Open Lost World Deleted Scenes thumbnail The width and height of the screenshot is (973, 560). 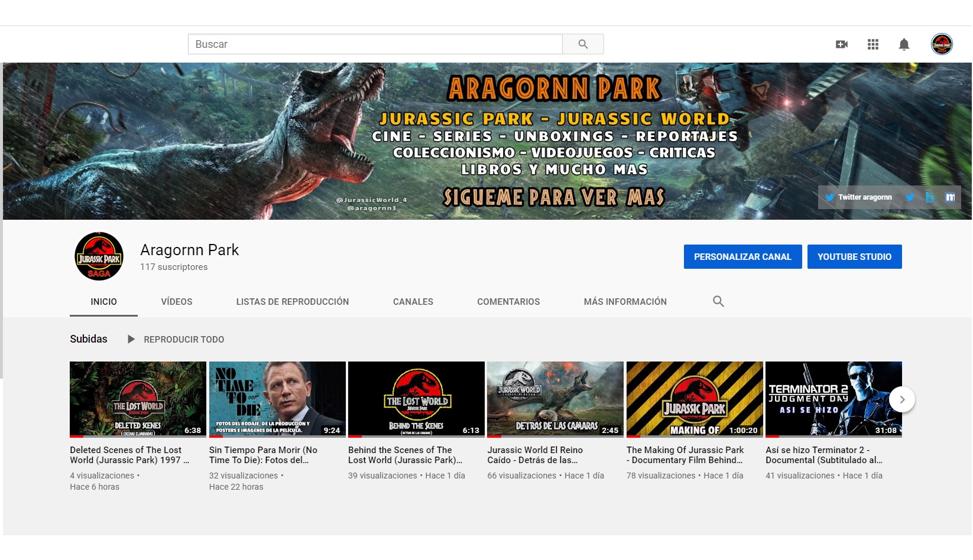(138, 399)
